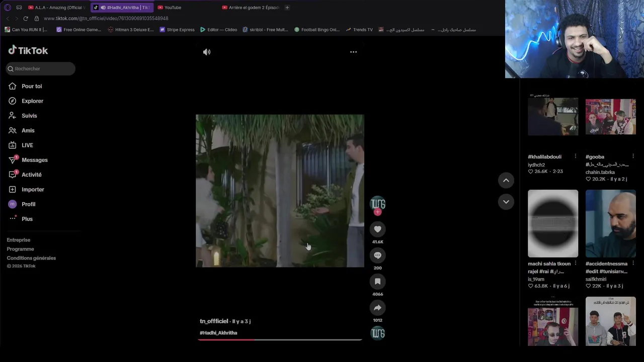This screenshot has width=644, height=362.
Task: Save the video with the bookmark icon
Action: [377, 282]
